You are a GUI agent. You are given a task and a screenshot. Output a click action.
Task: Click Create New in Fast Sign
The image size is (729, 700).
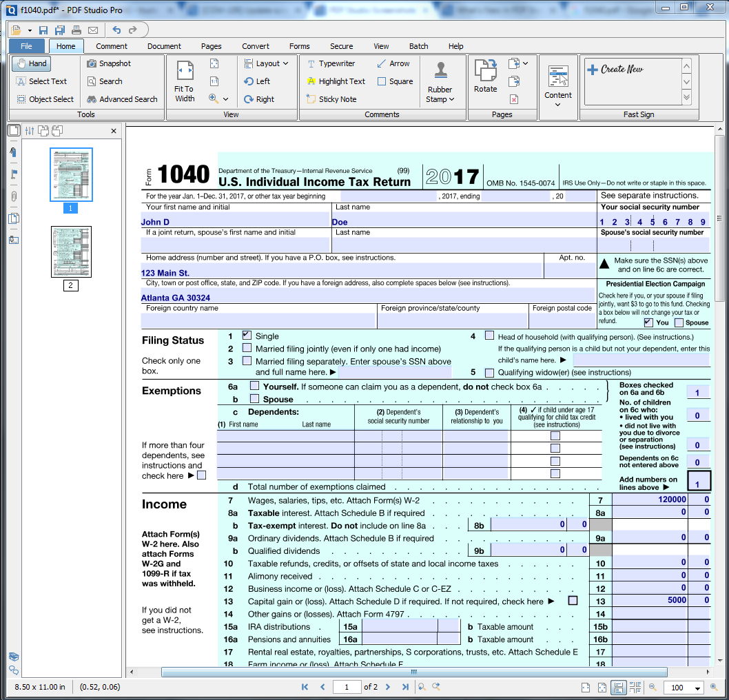coord(615,70)
